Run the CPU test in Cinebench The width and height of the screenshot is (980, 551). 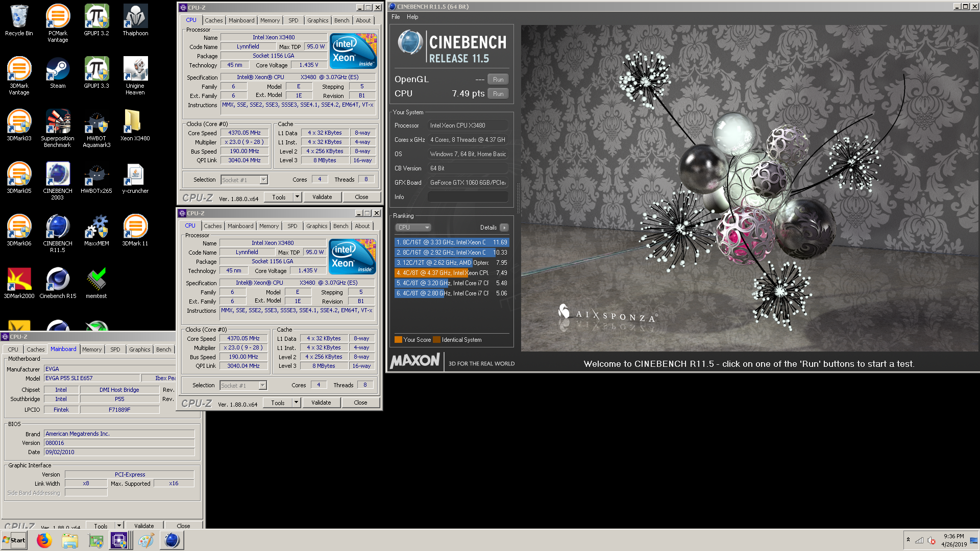click(x=498, y=94)
